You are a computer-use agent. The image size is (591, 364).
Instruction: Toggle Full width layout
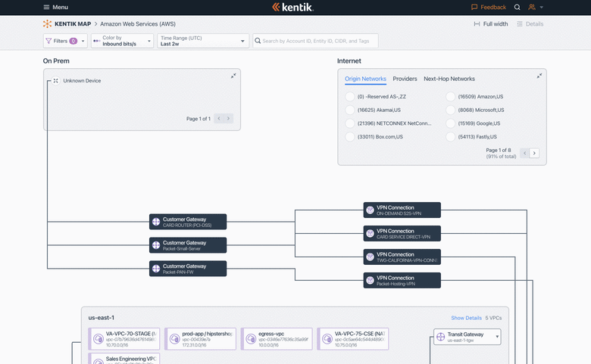(491, 23)
